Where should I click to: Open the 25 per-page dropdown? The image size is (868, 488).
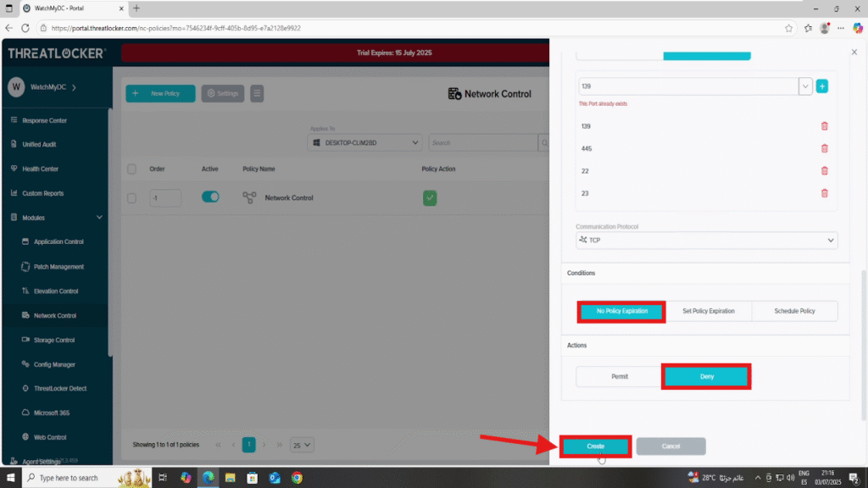pyautogui.click(x=302, y=445)
